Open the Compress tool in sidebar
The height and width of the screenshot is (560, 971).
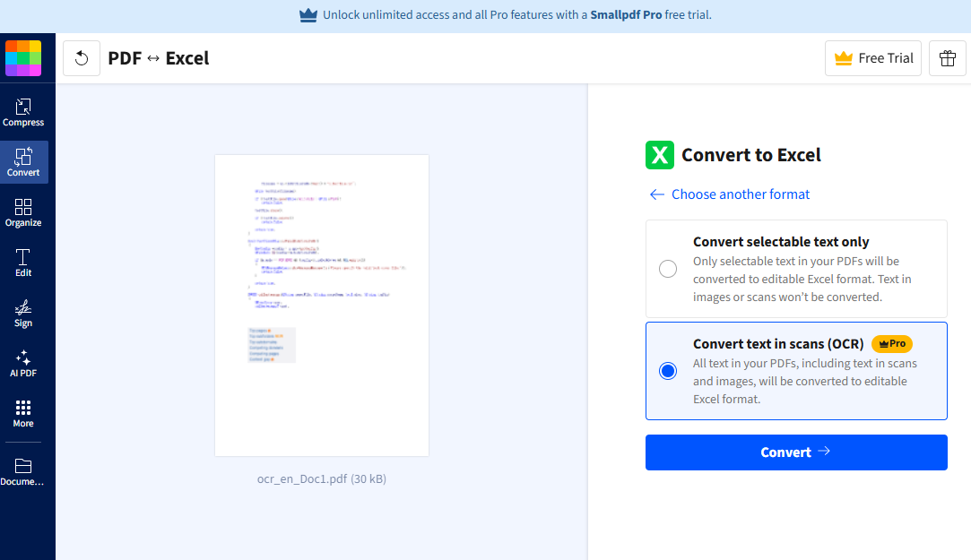[x=23, y=112]
